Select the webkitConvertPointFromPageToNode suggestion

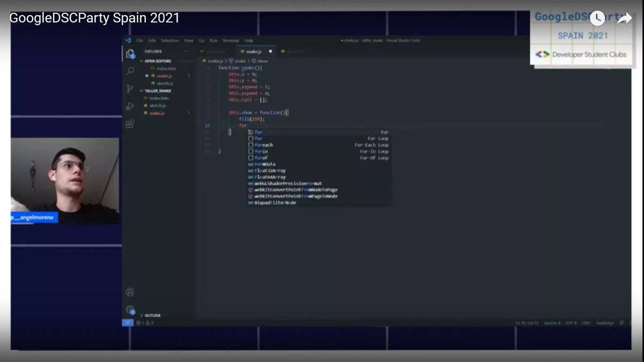point(318,196)
